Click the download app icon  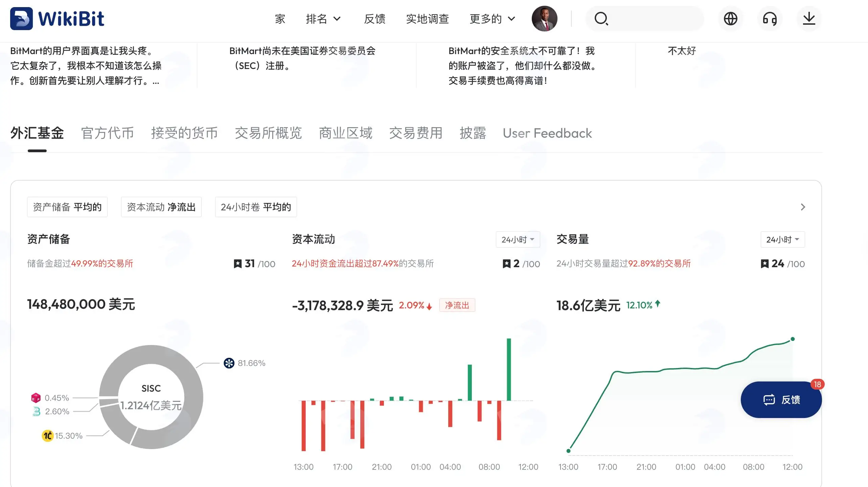(x=809, y=19)
